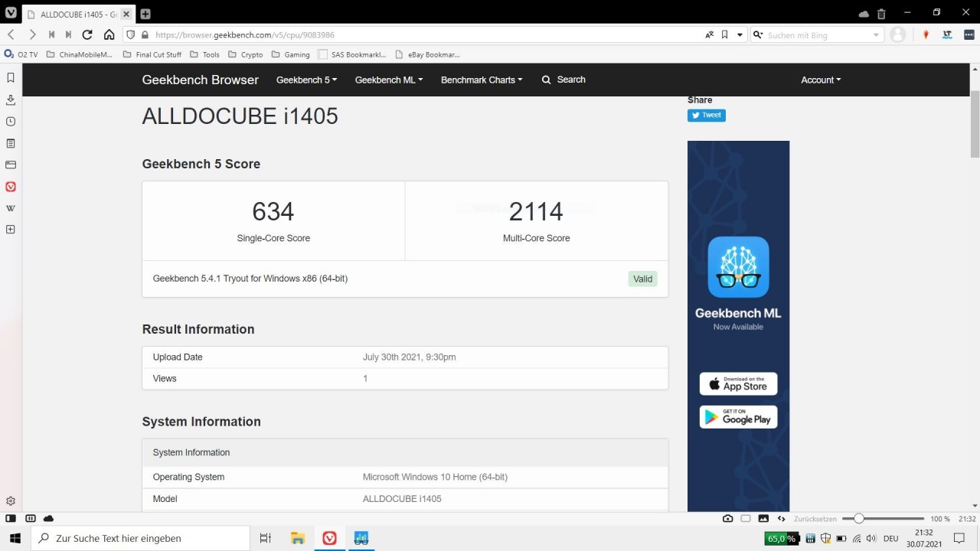Toggle the side panel visibility
The image size is (980, 551).
click(11, 519)
